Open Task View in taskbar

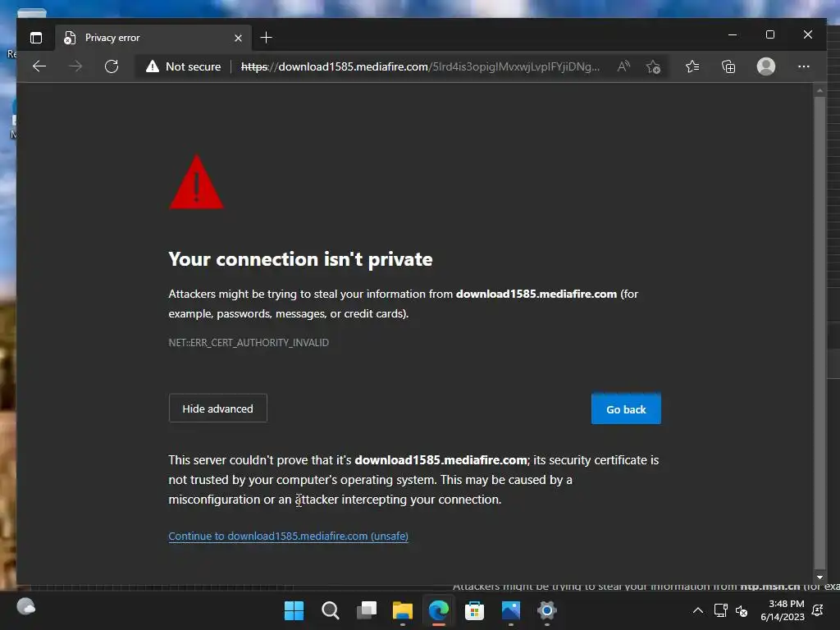tap(367, 610)
